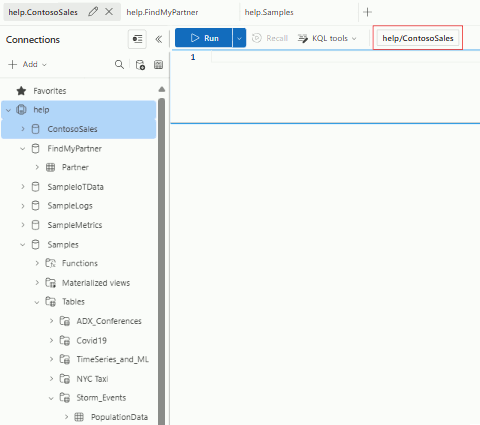Add a new query tab
The image size is (480, 425).
pyautogui.click(x=367, y=12)
